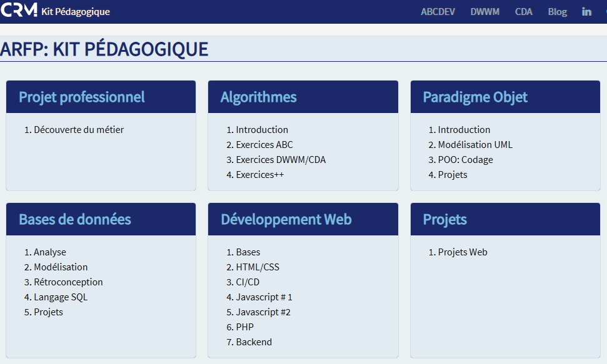Viewport: 607px width, 364px height.
Task: Click the Exercices++ link
Action: coord(261,174)
